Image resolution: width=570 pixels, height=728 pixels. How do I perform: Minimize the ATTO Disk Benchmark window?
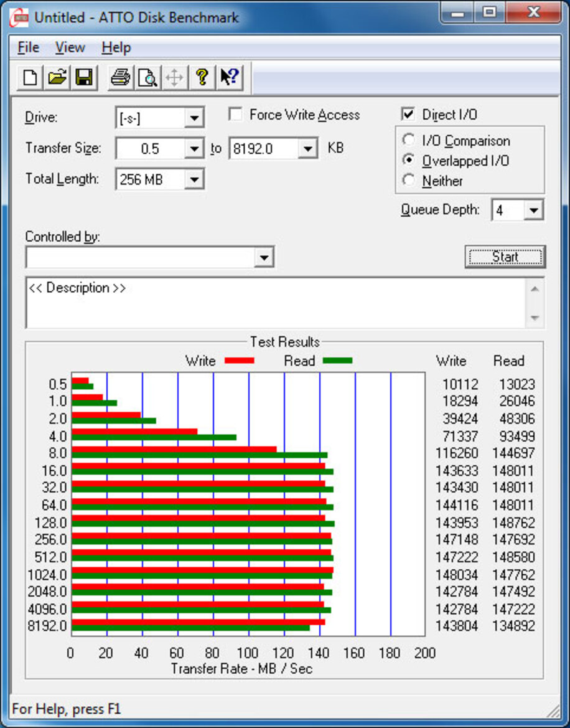458,14
